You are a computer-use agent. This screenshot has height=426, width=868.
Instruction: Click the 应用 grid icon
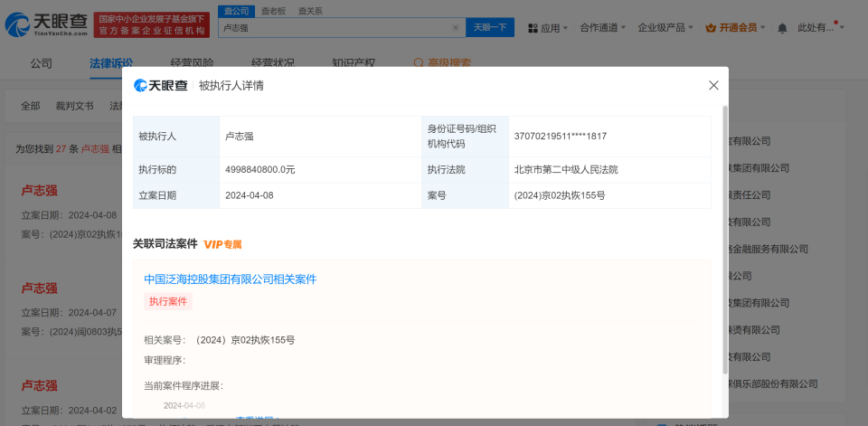pos(533,28)
